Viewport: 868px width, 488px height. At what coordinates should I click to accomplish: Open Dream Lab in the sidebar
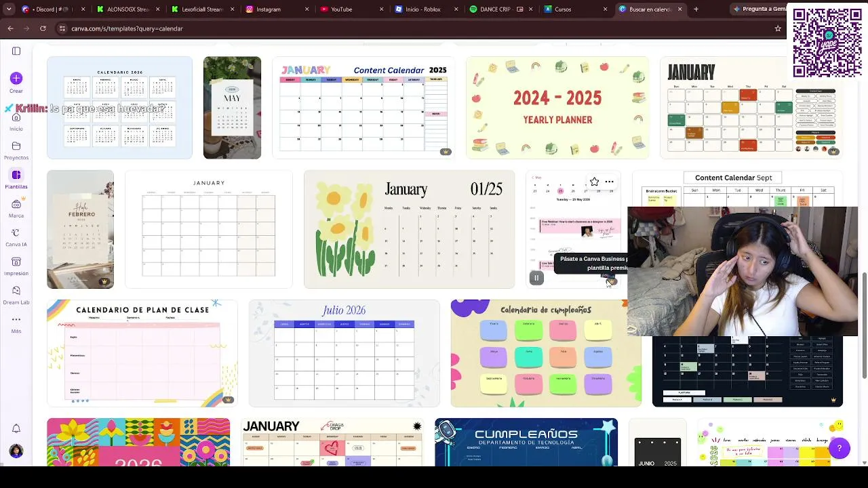[16, 295]
